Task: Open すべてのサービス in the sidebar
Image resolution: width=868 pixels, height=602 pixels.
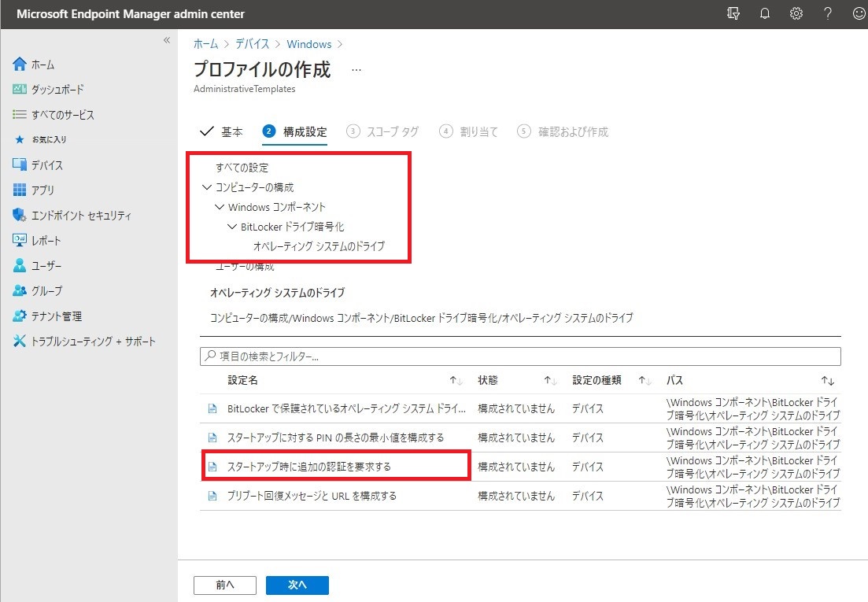Action: 62,115
